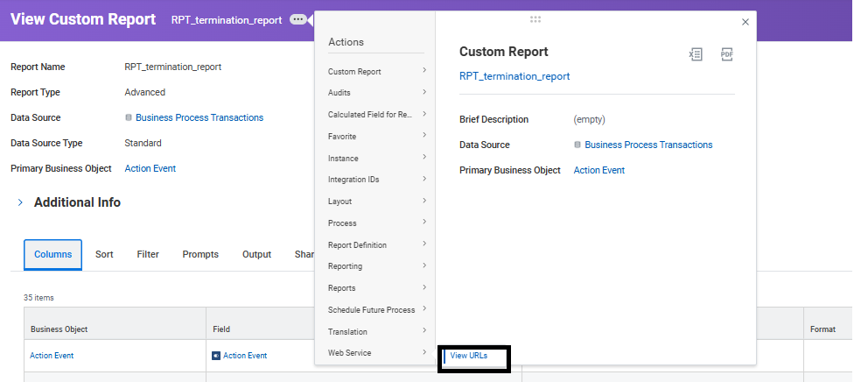Viewport: 868px width, 382px height.
Task: Switch to the Filter tab
Action: point(148,254)
